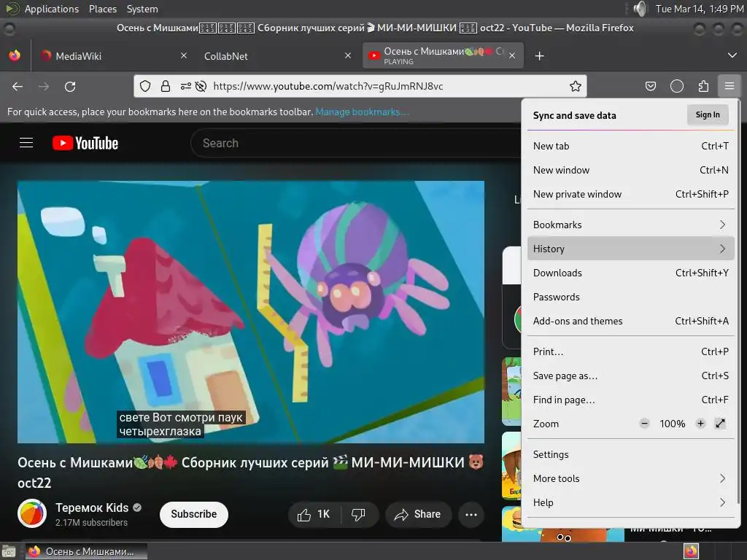Open Settings from the menu
747x560 pixels.
[630, 455]
